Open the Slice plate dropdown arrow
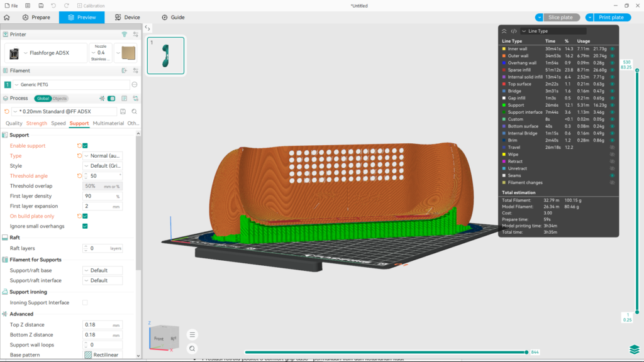 coord(539,17)
